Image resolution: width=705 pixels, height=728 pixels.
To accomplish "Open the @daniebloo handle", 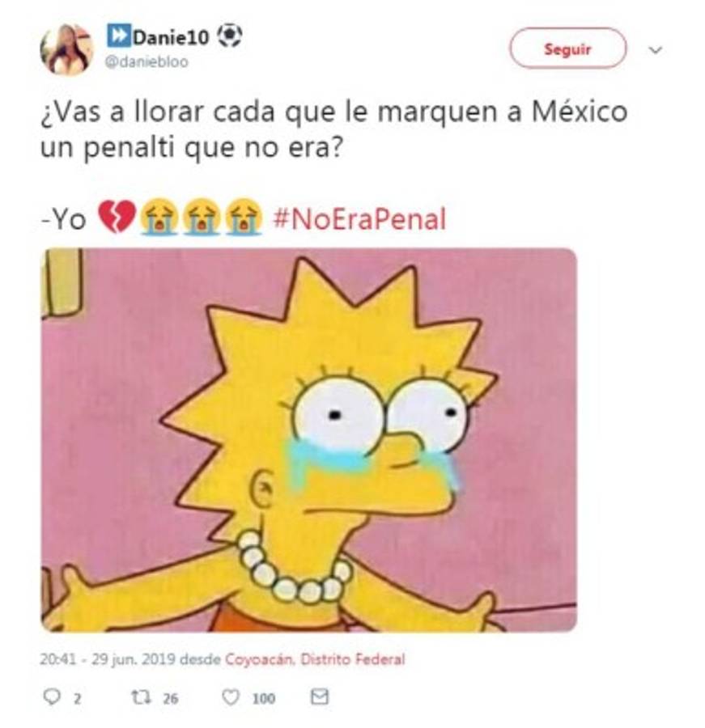I will (x=147, y=61).
